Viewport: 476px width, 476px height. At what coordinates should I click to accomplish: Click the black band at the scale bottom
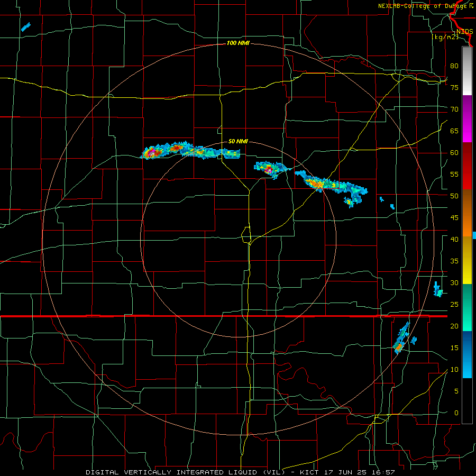pyautogui.click(x=467, y=401)
